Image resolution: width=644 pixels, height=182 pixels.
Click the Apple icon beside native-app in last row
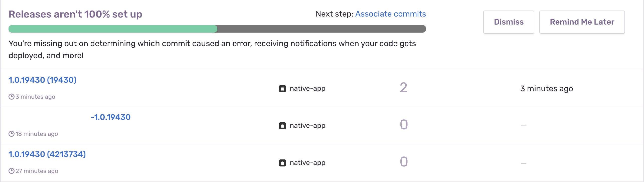(x=282, y=162)
